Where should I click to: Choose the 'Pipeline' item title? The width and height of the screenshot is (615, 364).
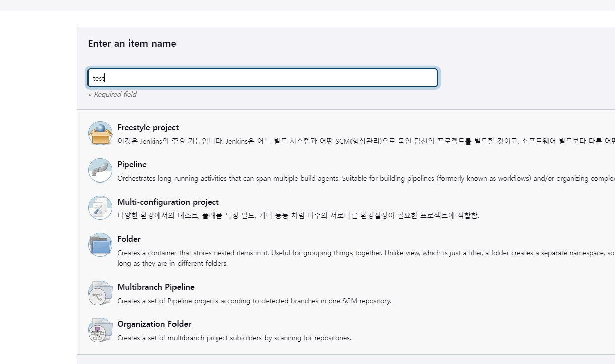pyautogui.click(x=132, y=165)
